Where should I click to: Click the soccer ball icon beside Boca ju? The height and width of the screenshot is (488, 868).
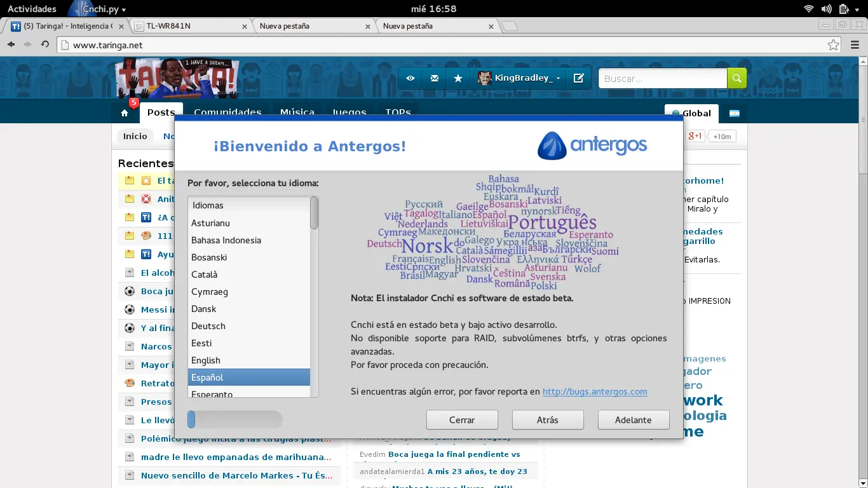130,291
